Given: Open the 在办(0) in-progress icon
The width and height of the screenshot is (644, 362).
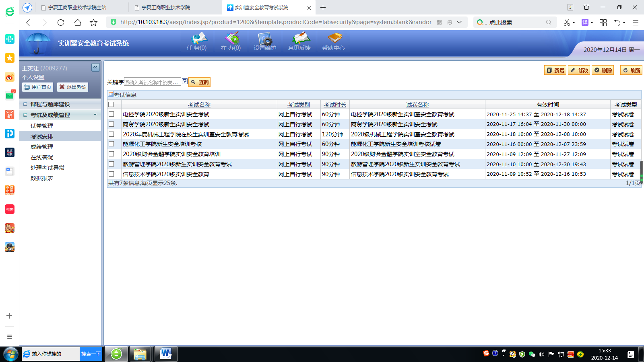Looking at the screenshot, I should coord(231,41).
